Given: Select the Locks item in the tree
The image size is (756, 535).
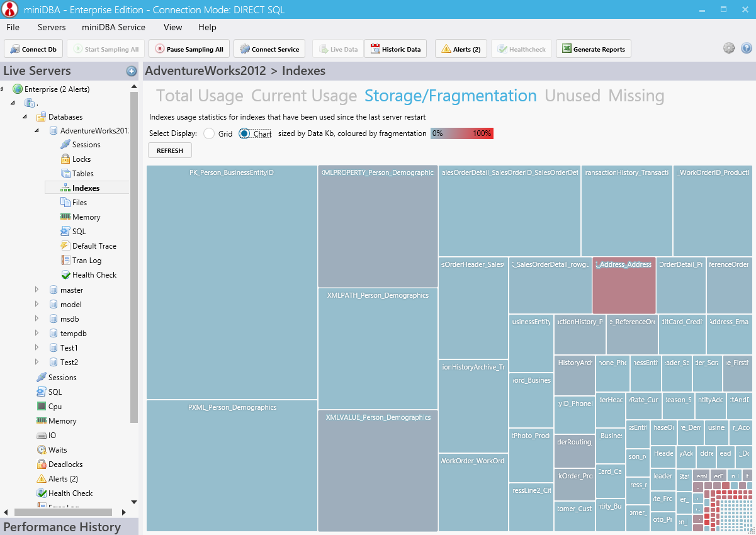Looking at the screenshot, I should coord(81,159).
